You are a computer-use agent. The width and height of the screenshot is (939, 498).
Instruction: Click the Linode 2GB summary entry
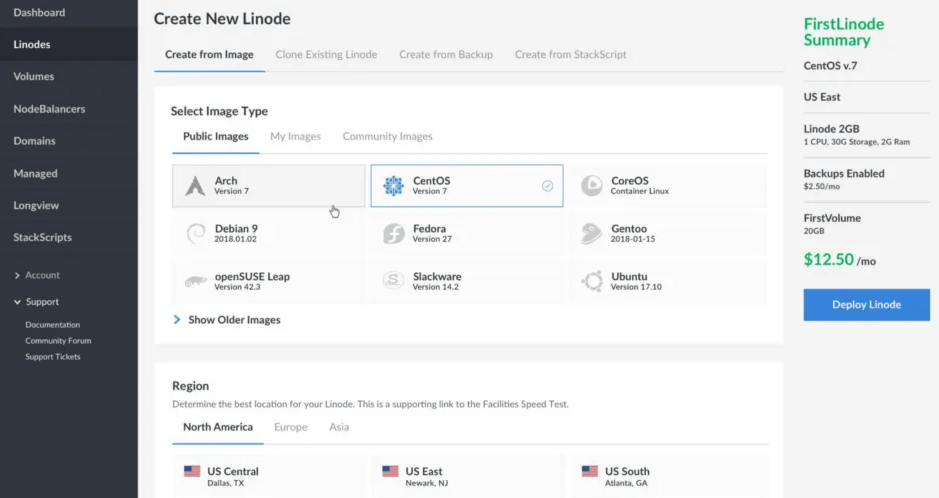point(857,135)
